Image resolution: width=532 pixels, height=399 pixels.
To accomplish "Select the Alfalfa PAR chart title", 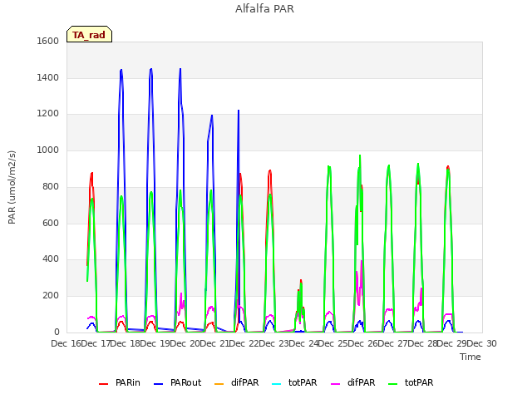I will (x=264, y=8).
